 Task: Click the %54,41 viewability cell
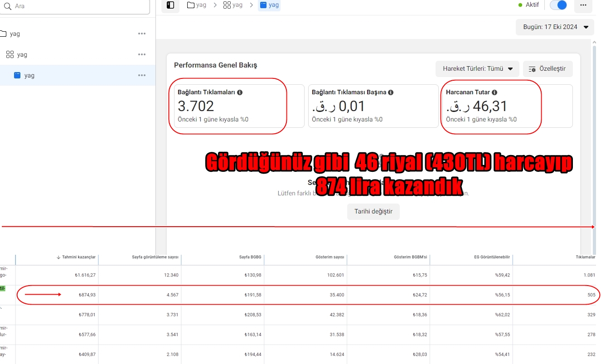click(x=503, y=354)
